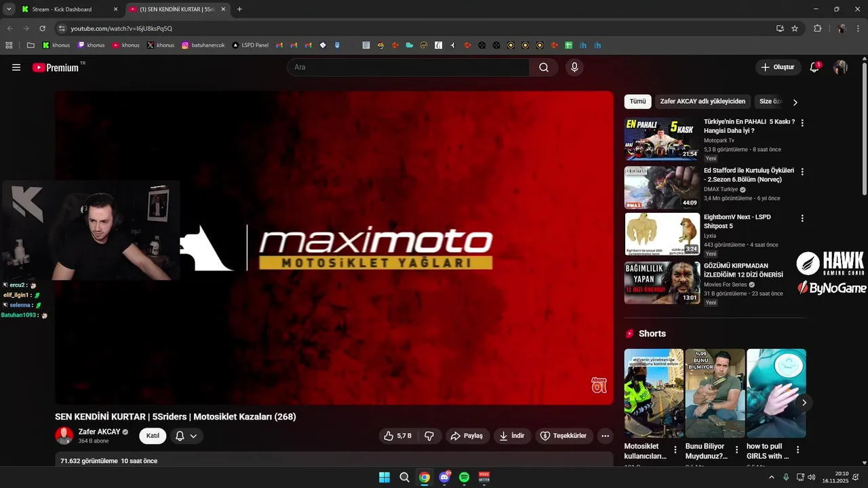Dislike the video with thumbs down
Viewport: 868px width, 488px height.
pyautogui.click(x=429, y=436)
